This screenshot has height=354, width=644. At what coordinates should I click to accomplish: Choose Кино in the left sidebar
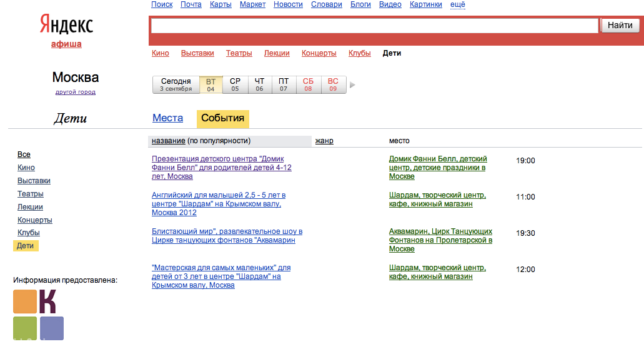26,168
